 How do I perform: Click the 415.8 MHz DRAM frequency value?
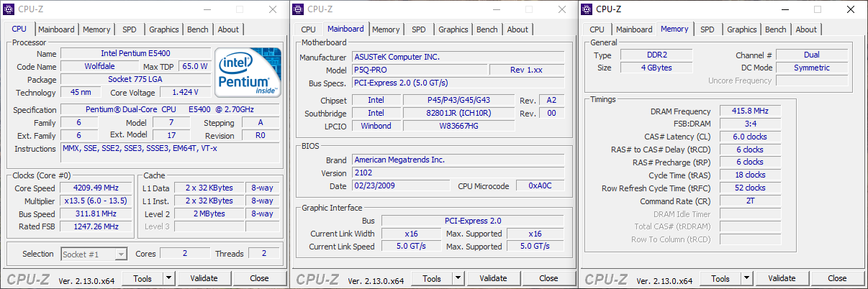(x=749, y=111)
